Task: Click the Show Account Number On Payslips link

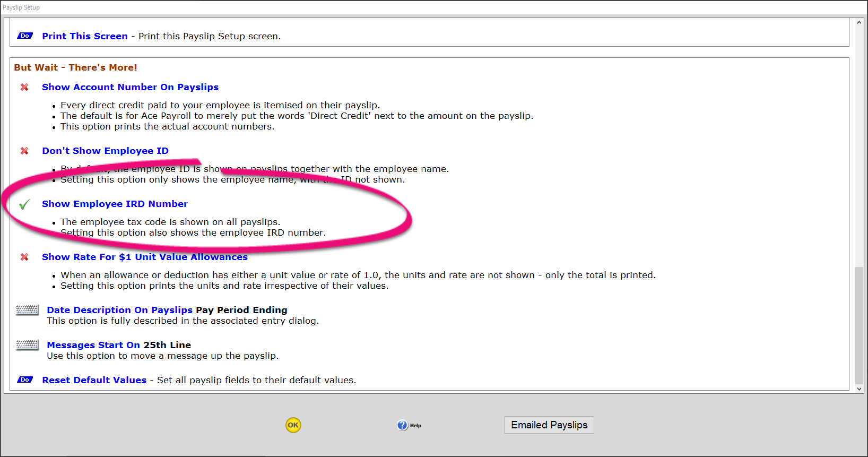Action: click(x=130, y=87)
